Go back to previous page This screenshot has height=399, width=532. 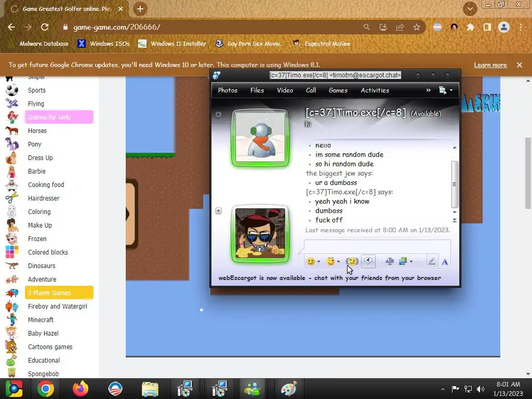point(11,27)
